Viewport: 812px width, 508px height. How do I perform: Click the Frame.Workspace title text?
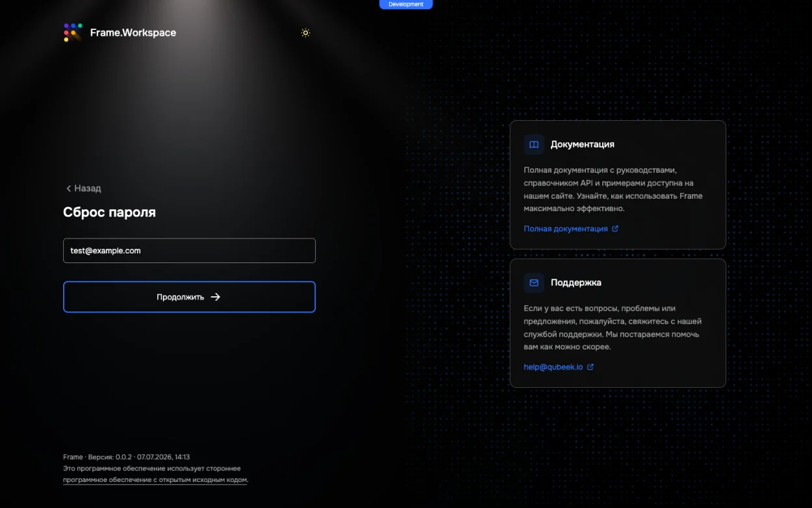tap(133, 32)
